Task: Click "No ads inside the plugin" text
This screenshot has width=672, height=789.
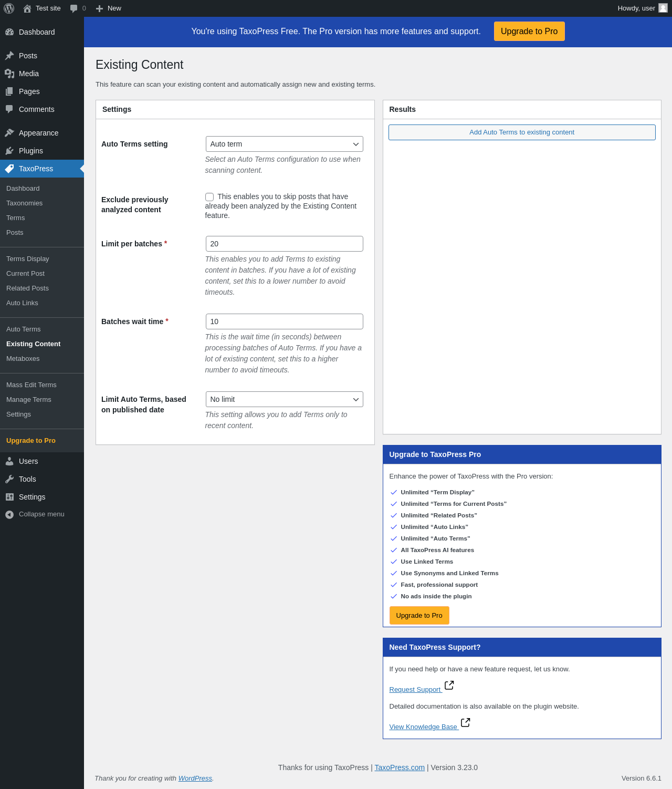Action: pyautogui.click(x=436, y=596)
